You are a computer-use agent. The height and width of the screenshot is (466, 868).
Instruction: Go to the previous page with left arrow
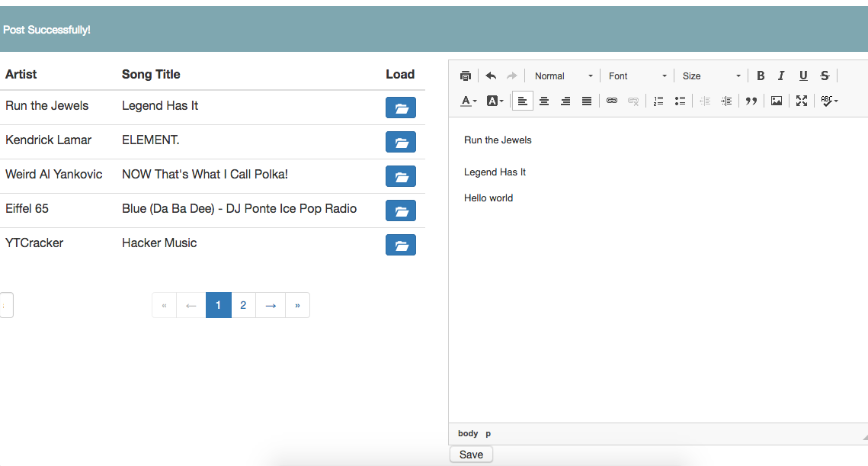pyautogui.click(x=191, y=305)
